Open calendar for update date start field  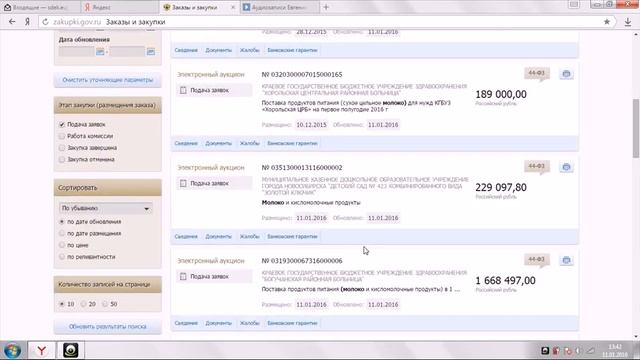100,52
